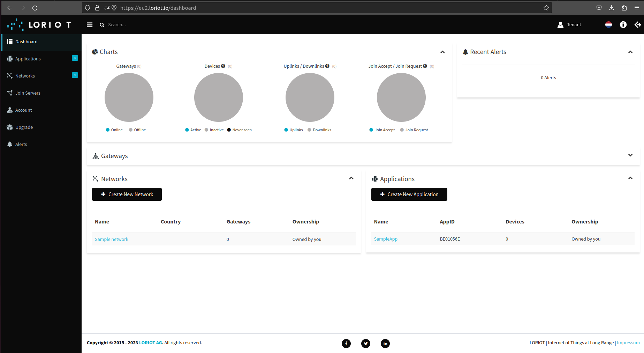Toggle the Online legend in Gateways chart
This screenshot has width=644, height=353.
coord(114,130)
